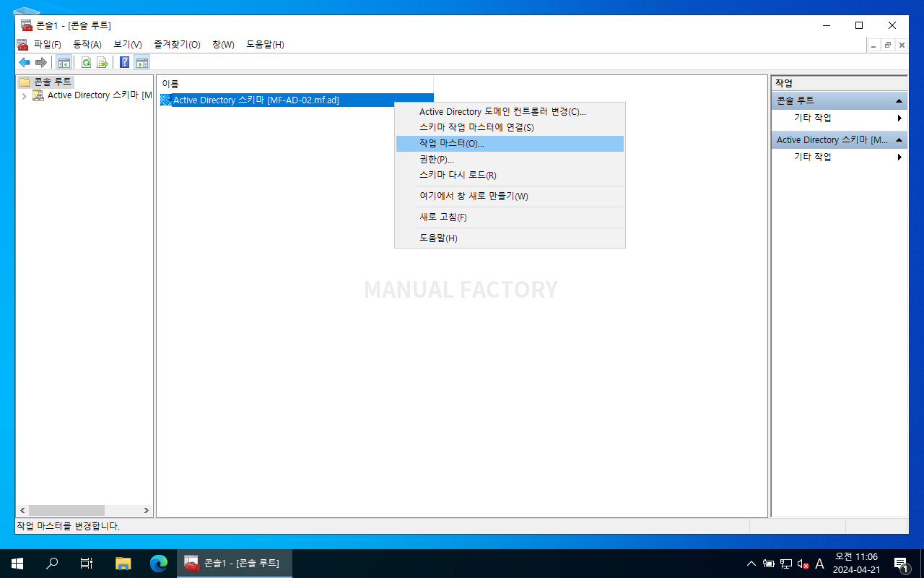The width and height of the screenshot is (924, 578).
Task: Open Task View on taskbar
Action: pos(87,564)
